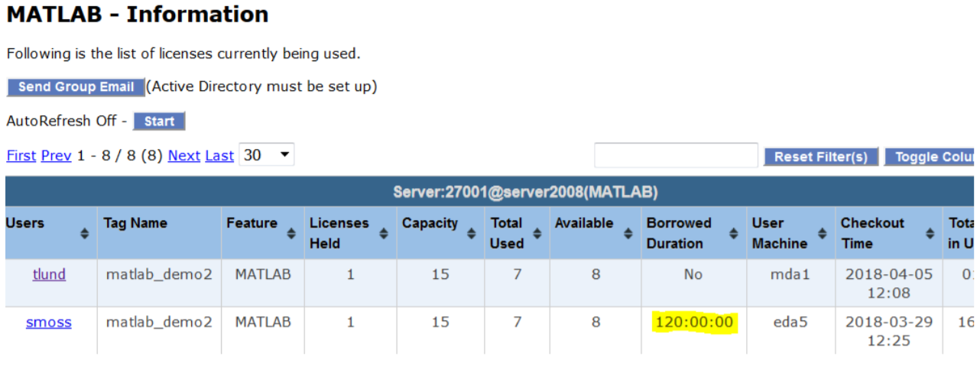Sort by Feature column arrow icon
Screen dimensions: 980x366
coord(291,234)
